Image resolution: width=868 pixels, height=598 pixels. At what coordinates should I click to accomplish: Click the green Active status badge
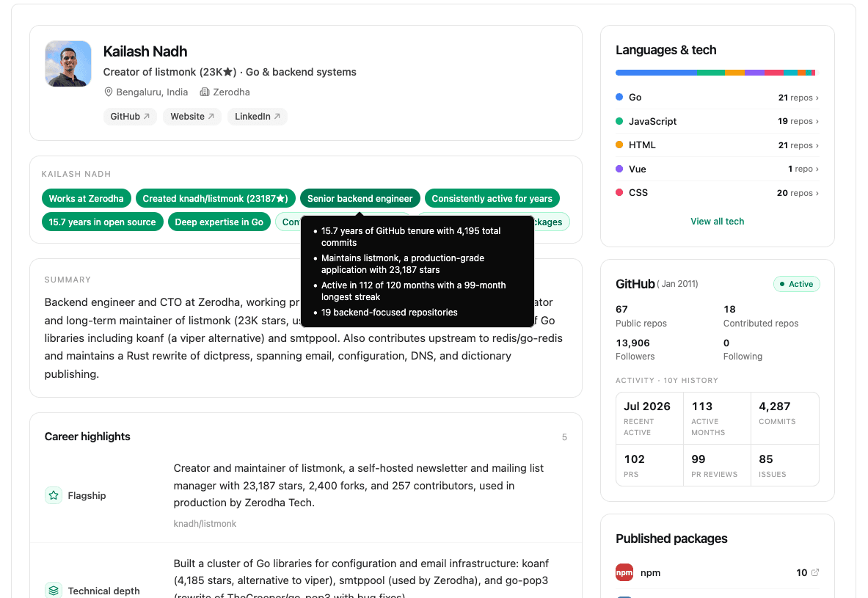(x=797, y=284)
